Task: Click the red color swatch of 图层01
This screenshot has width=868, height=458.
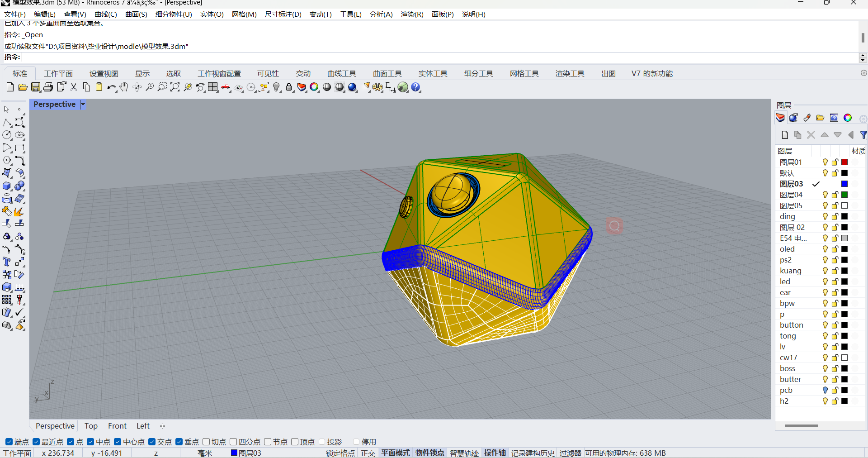Action: click(844, 162)
